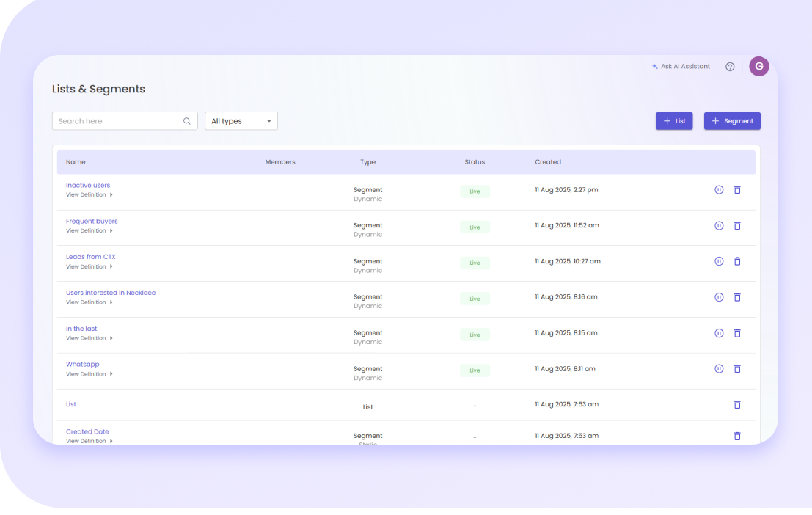Click Live status badge for Whatsapp
Image resolution: width=812 pixels, height=515 pixels.
[475, 370]
